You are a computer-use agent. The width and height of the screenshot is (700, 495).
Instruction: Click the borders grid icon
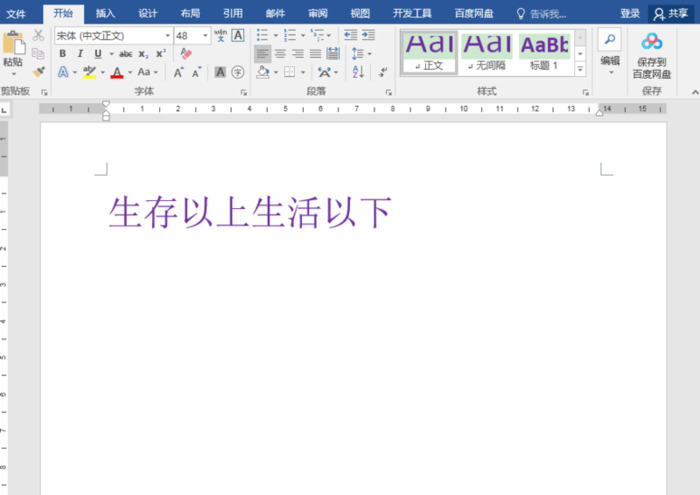289,72
